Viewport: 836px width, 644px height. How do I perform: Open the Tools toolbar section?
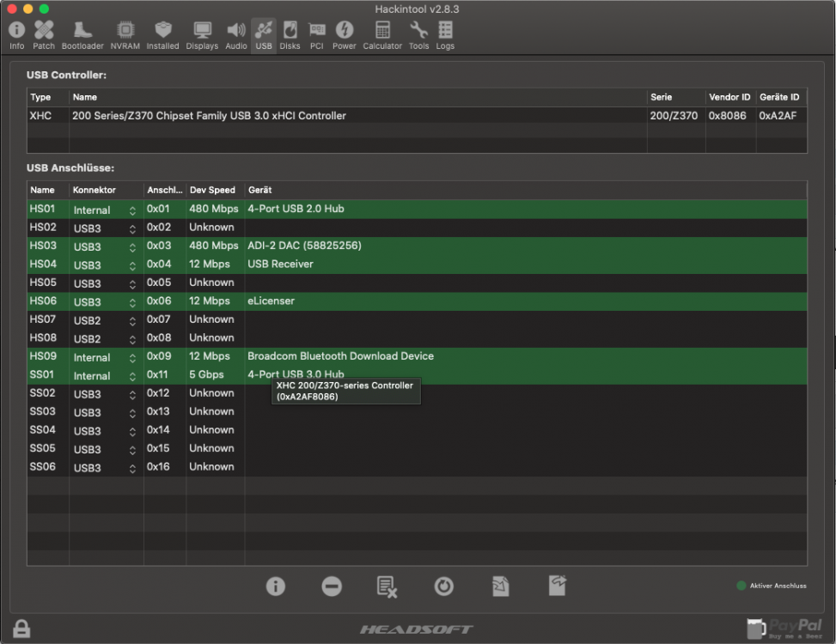click(x=418, y=35)
